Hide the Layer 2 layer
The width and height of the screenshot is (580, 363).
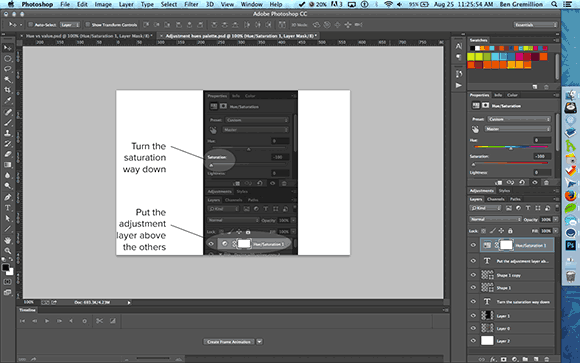coord(473,341)
